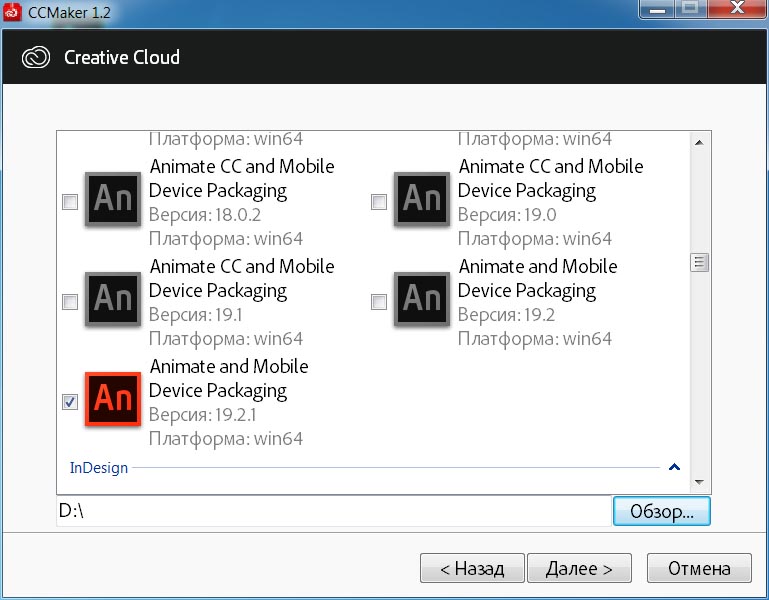The image size is (769, 600).
Task: Click the InDesign section header label
Action: point(99,468)
